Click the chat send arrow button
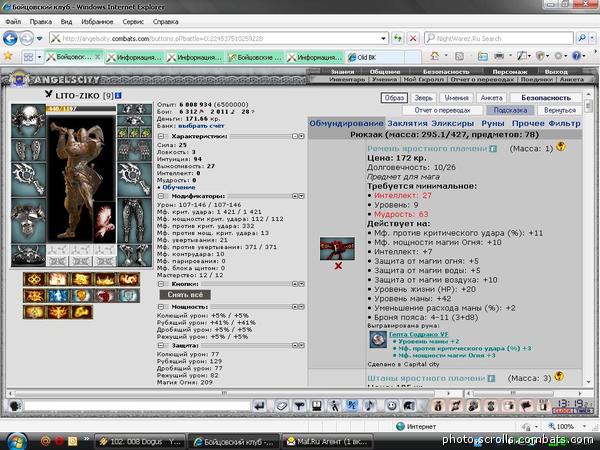Screen dimensions: 600x450 coord(260,406)
